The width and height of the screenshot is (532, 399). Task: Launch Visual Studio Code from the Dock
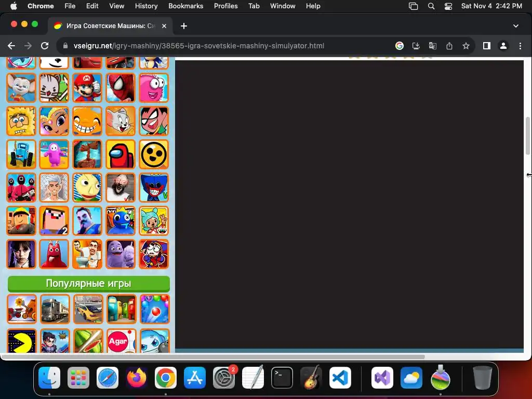pyautogui.click(x=340, y=378)
